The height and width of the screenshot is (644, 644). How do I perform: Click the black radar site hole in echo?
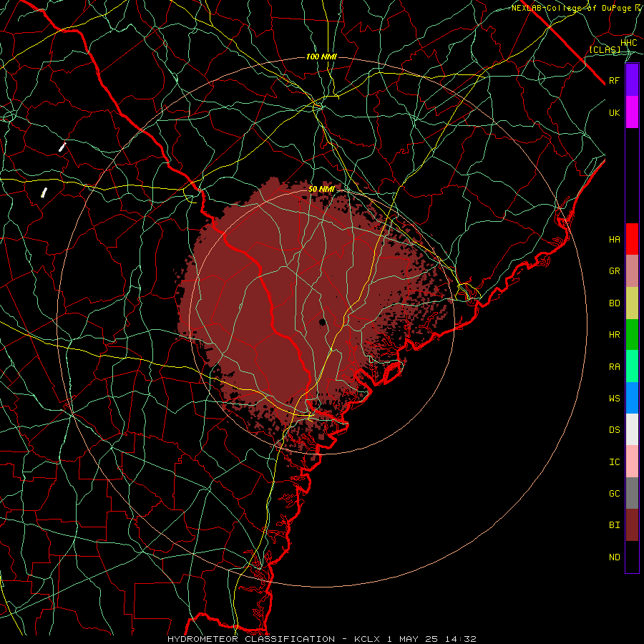pos(323,322)
